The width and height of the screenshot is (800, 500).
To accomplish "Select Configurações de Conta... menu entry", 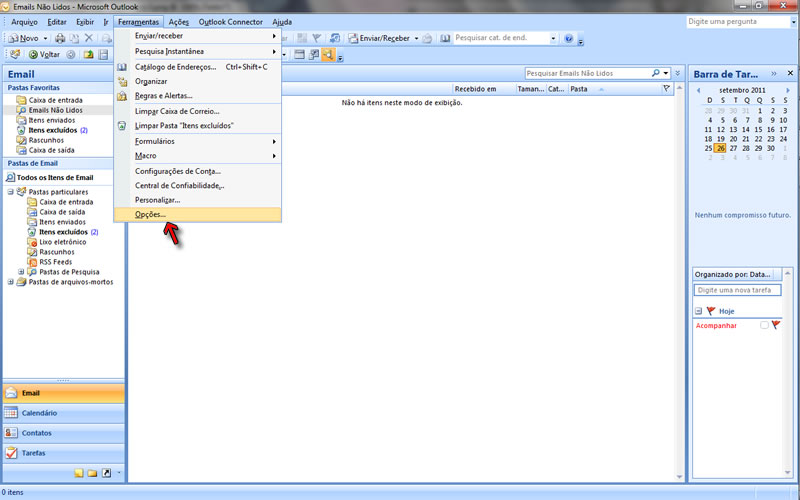I will click(197, 171).
